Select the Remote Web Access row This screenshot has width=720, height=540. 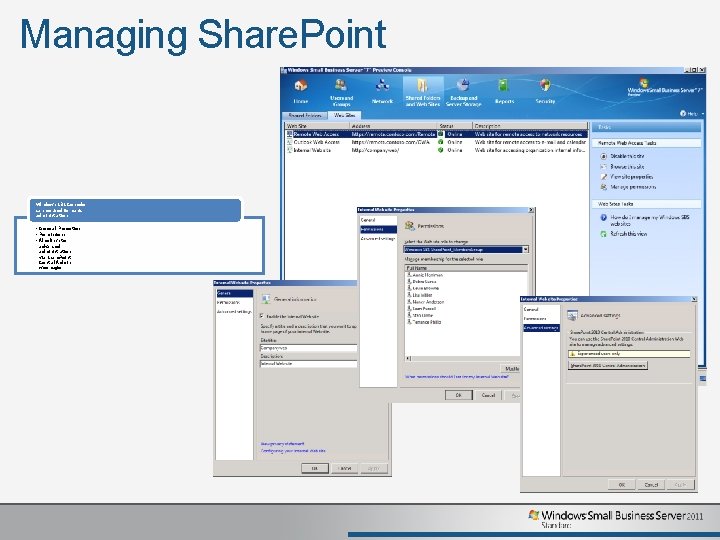pyautogui.click(x=436, y=134)
